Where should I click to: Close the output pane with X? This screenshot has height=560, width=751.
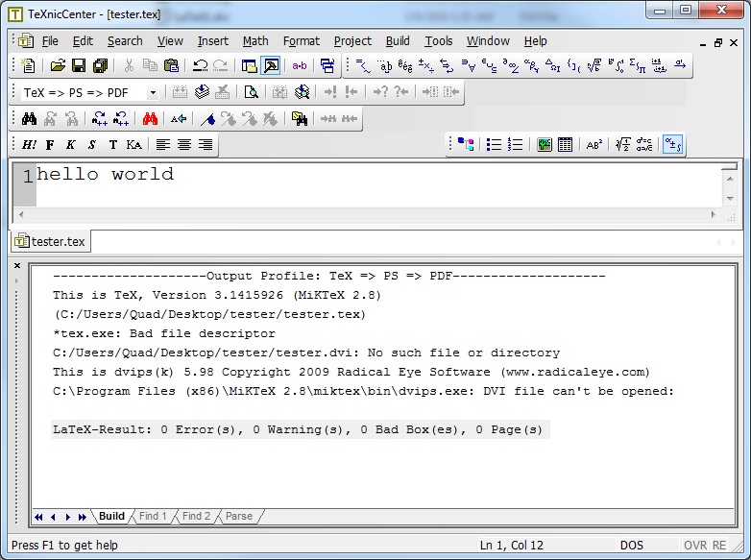[17, 265]
